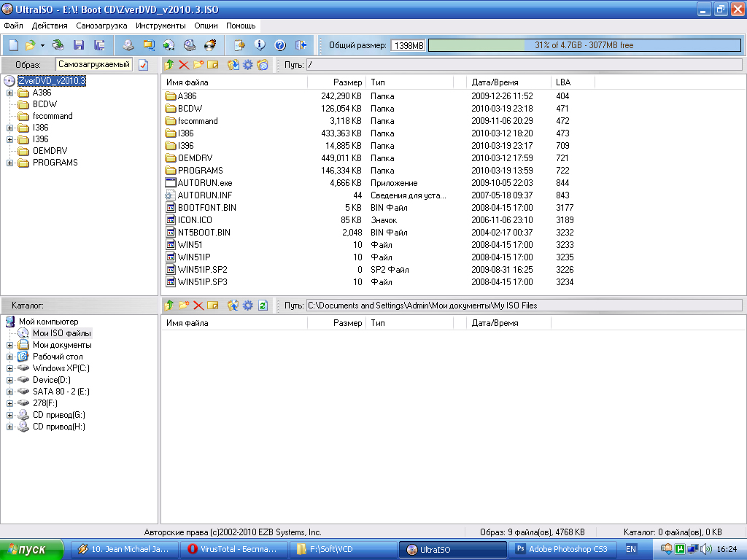Expand SATA 80 - 2 (E:) drive node
This screenshot has height=560, width=747.
(9, 392)
